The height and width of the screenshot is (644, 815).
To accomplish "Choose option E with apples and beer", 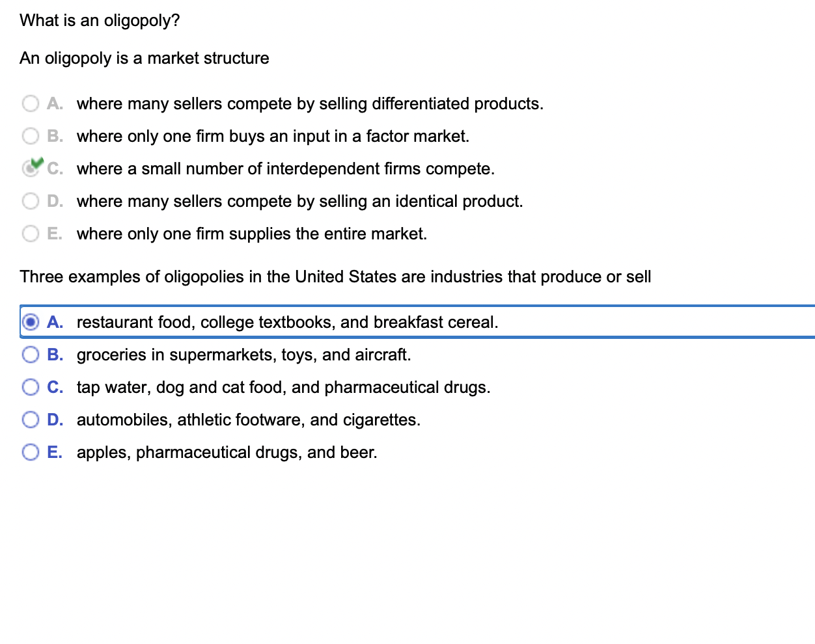I will pyautogui.click(x=30, y=451).
